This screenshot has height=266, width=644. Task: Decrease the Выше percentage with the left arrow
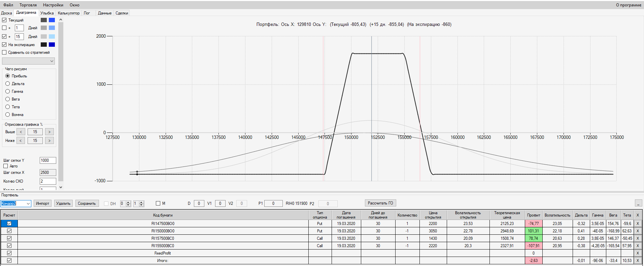tap(21, 132)
